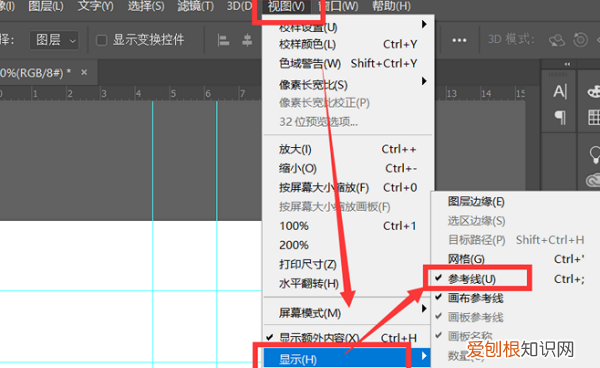
Task: Open the lightbulb Learn panel icon
Action: [595, 155]
